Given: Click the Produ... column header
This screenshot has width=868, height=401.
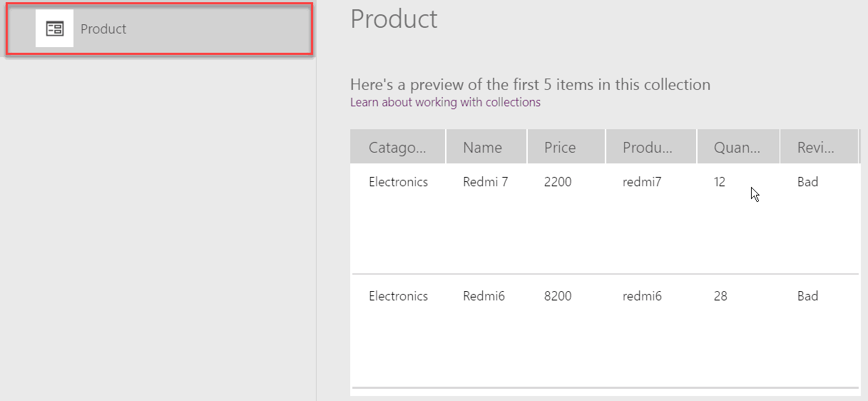Looking at the screenshot, I should tap(651, 147).
